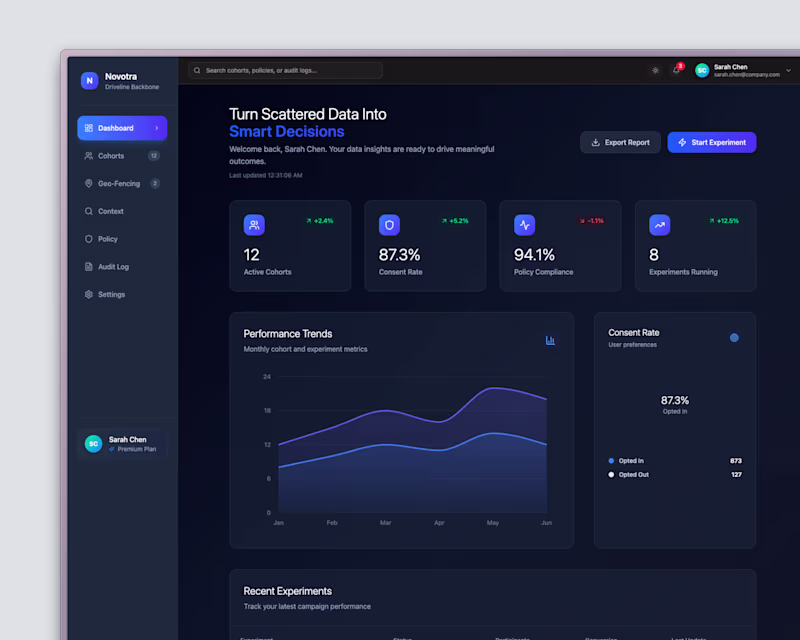This screenshot has height=640, width=800.
Task: Click the Opted In count 873
Action: (x=736, y=461)
